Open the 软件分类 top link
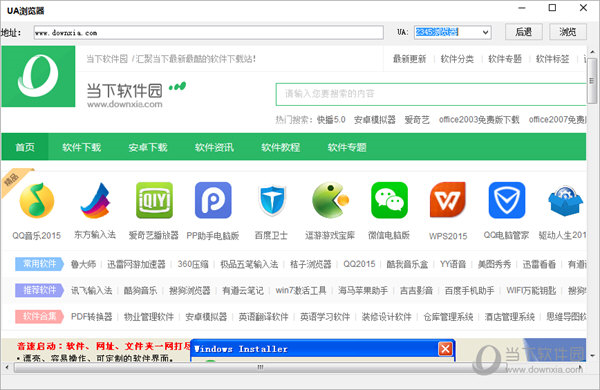 (457, 59)
